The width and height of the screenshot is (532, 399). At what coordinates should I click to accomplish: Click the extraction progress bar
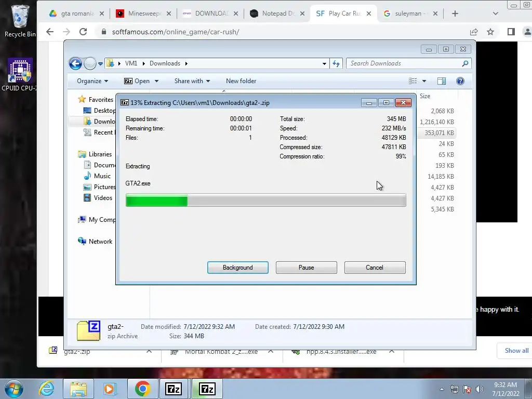(x=265, y=200)
